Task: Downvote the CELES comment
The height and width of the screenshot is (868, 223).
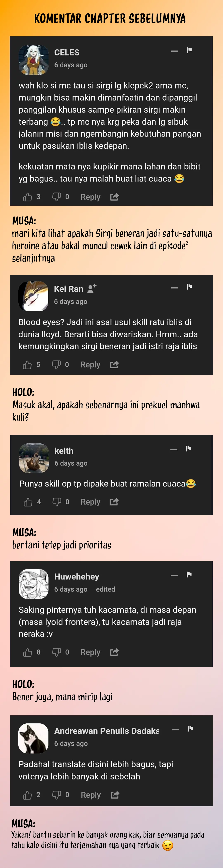Action: pos(57,197)
